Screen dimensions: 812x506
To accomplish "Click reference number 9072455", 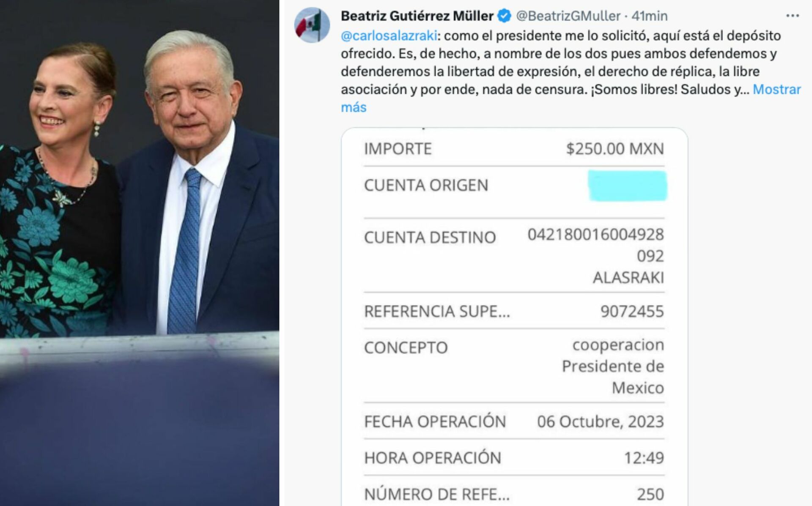I will (x=632, y=312).
